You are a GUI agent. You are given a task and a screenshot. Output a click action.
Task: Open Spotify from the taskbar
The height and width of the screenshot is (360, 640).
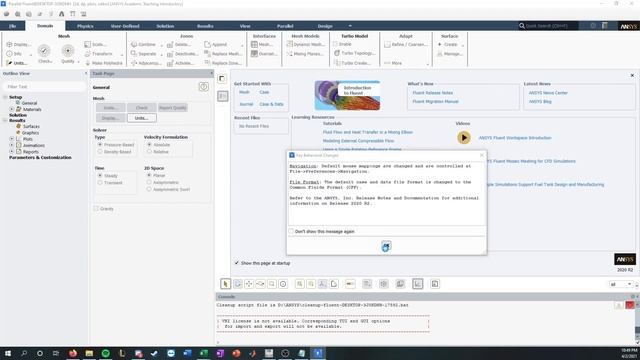[x=106, y=353]
